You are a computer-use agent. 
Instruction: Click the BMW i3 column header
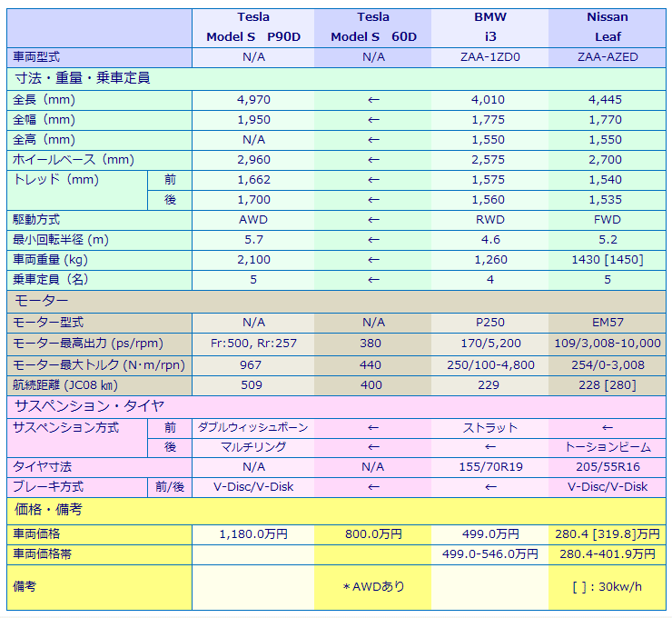pos(489,27)
